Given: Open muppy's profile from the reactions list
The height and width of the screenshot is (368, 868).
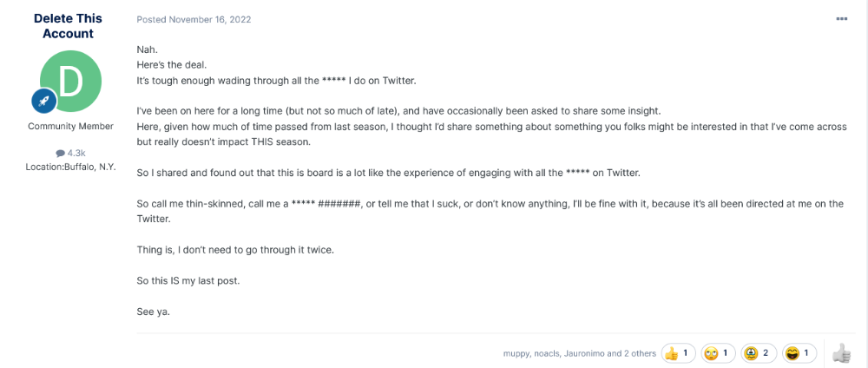Looking at the screenshot, I should tap(516, 353).
